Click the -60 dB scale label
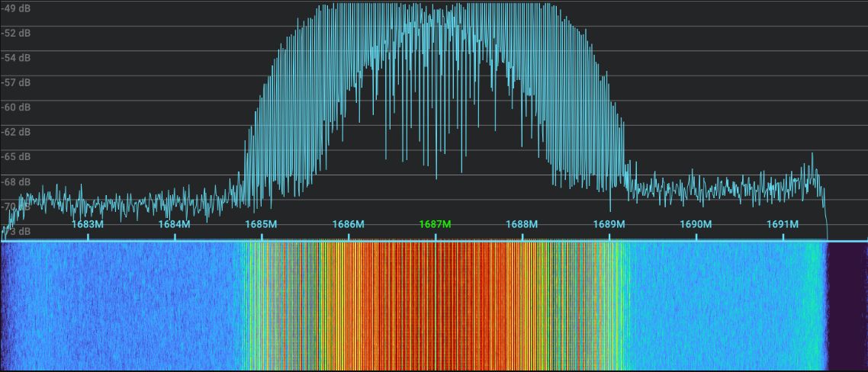The width and height of the screenshot is (868, 372). tap(15, 107)
